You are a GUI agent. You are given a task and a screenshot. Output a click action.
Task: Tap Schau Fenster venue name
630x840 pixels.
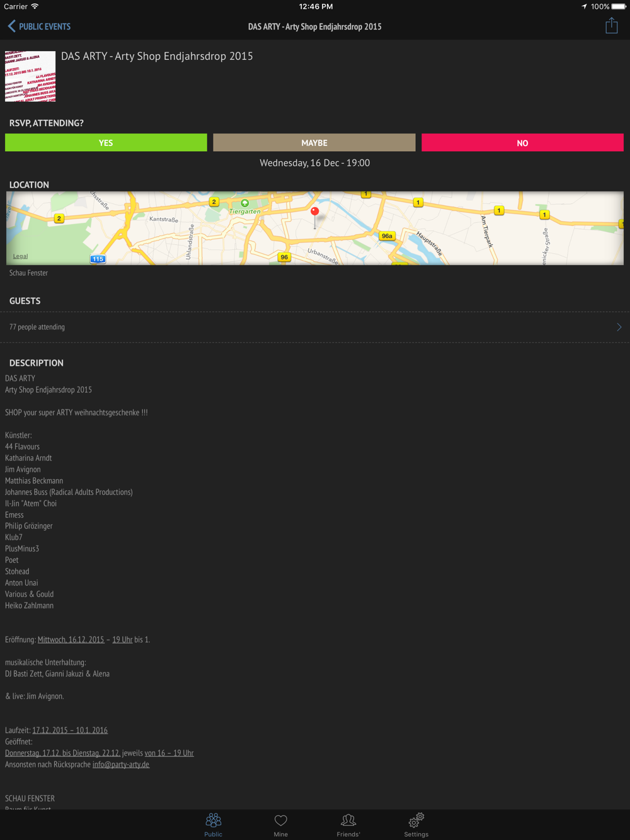(28, 273)
